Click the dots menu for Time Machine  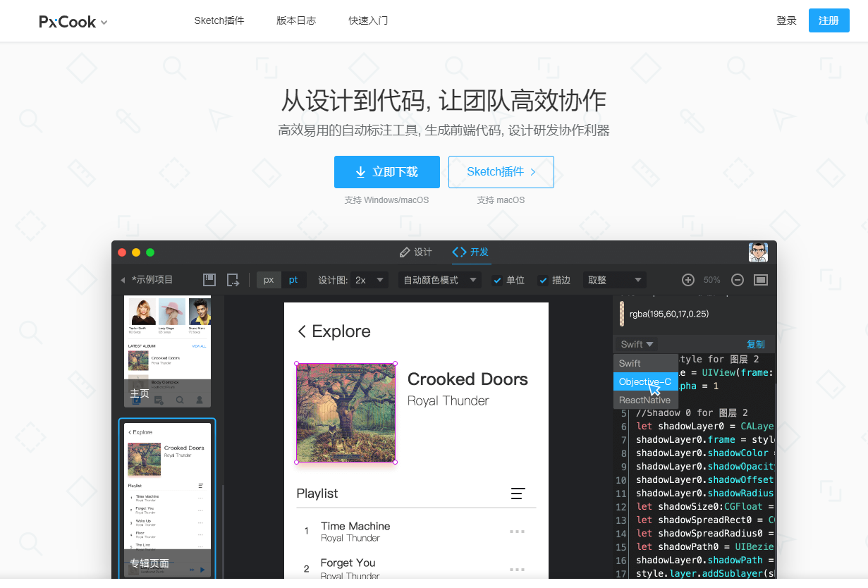[x=518, y=532]
